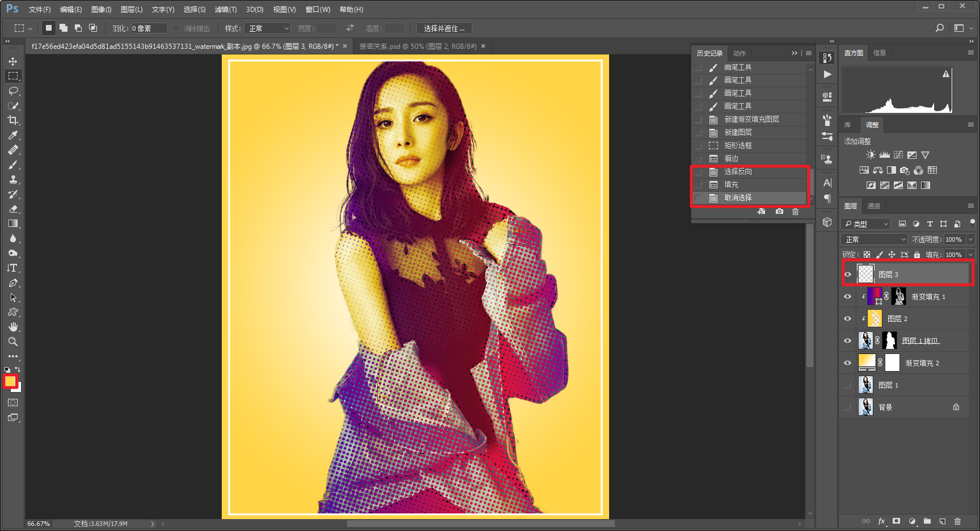Open layer filter 类型 dropdown

point(866,224)
